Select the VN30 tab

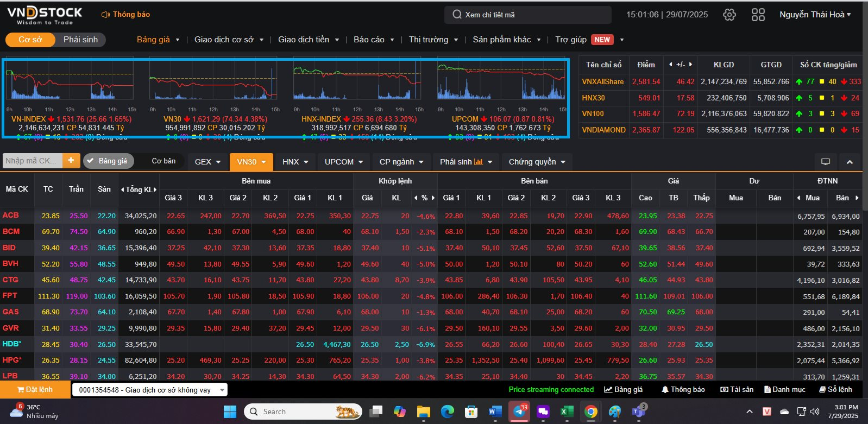[250, 162]
